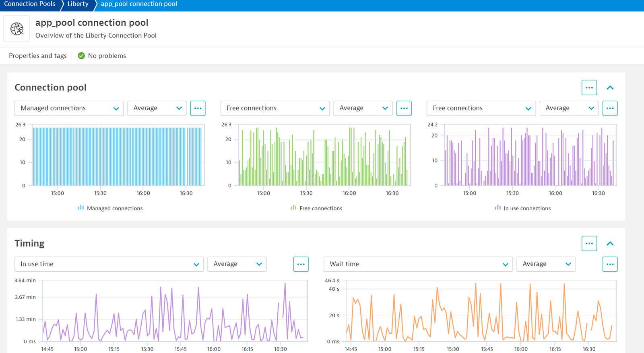Open Average dropdown of the middle chart
Image resolution: width=644 pixels, height=353 pixels.
tap(363, 108)
